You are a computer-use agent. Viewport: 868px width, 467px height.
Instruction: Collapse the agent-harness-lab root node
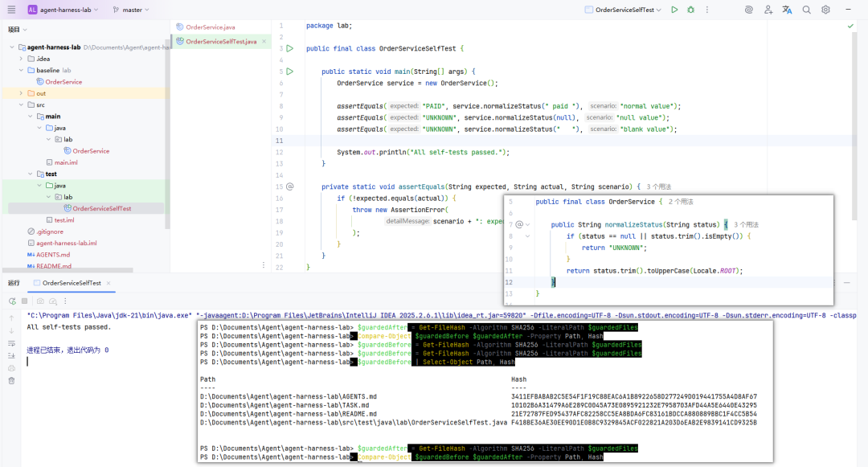(12, 47)
